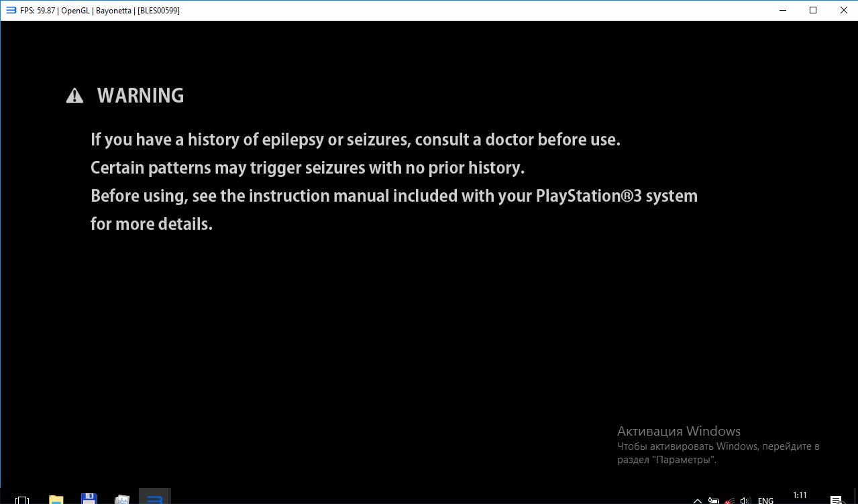Select the active RPCS3 taskbar button
Viewport: 858px width, 504px height.
[155, 499]
